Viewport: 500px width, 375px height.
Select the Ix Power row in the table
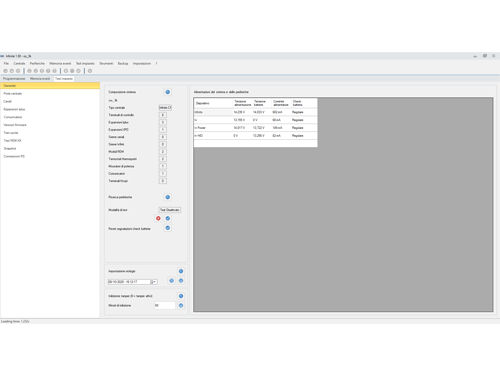(x=256, y=128)
